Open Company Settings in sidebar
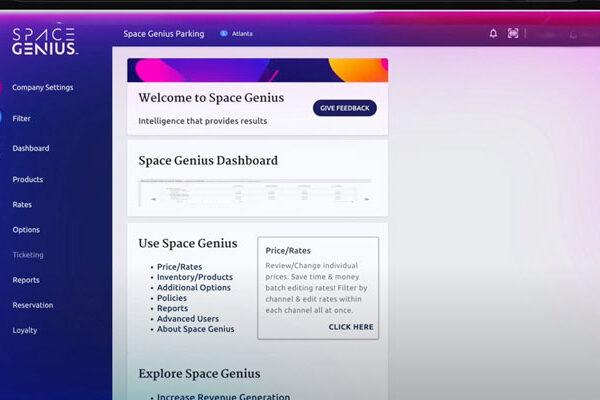Image resolution: width=600 pixels, height=400 pixels. click(42, 88)
